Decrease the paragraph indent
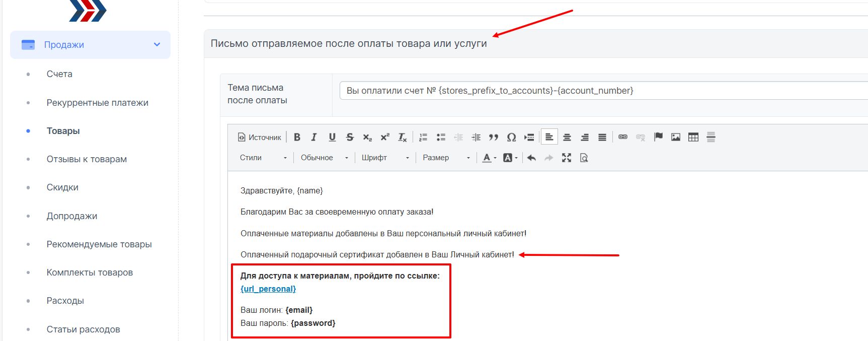868x341 pixels. pyautogui.click(x=458, y=137)
